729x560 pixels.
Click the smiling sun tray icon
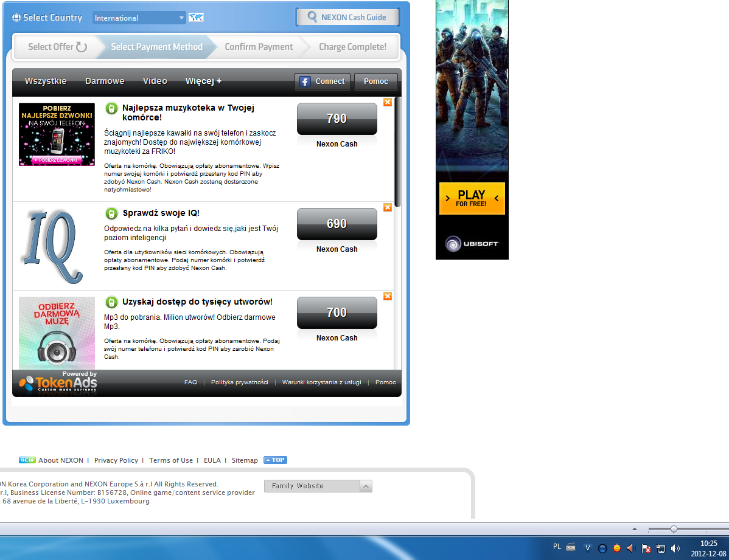tap(616, 548)
